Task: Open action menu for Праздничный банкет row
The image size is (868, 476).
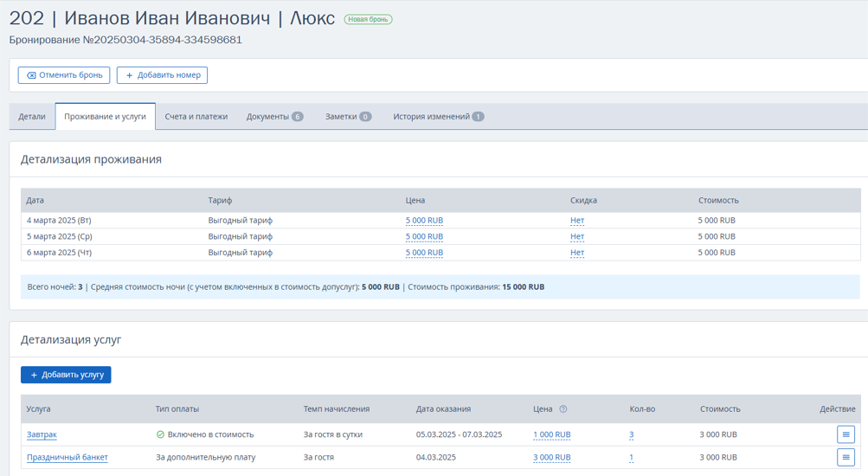Action: 845,457
